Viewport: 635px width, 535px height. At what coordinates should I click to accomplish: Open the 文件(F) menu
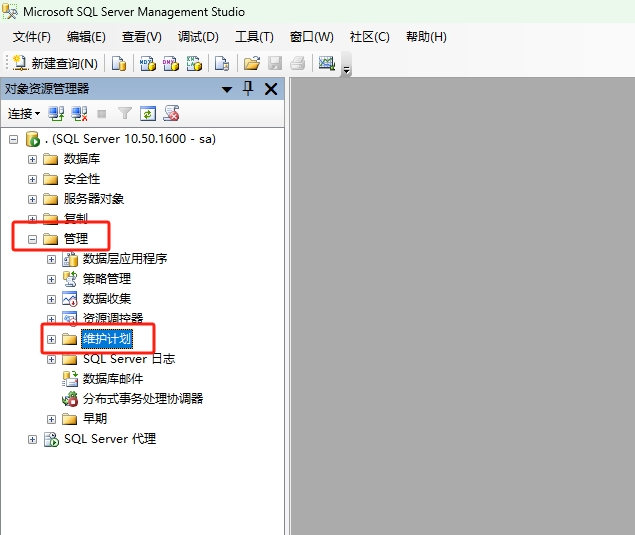[32, 37]
